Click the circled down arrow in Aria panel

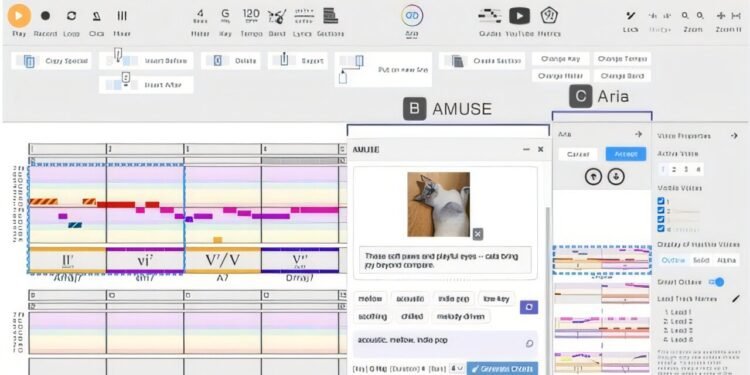pyautogui.click(x=616, y=176)
